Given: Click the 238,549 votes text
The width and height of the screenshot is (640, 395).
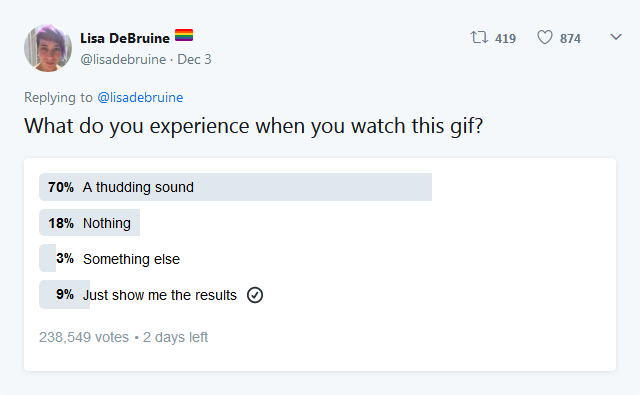Looking at the screenshot, I should click(84, 337).
